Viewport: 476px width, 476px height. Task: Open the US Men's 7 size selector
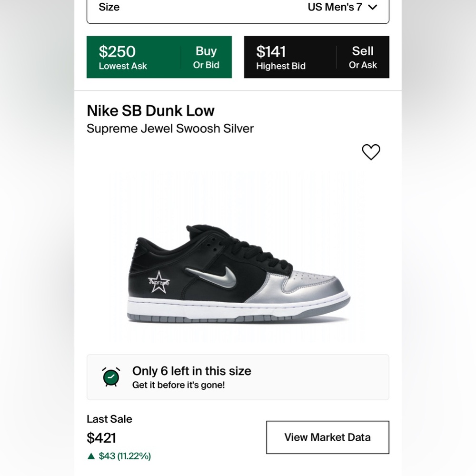point(342,7)
